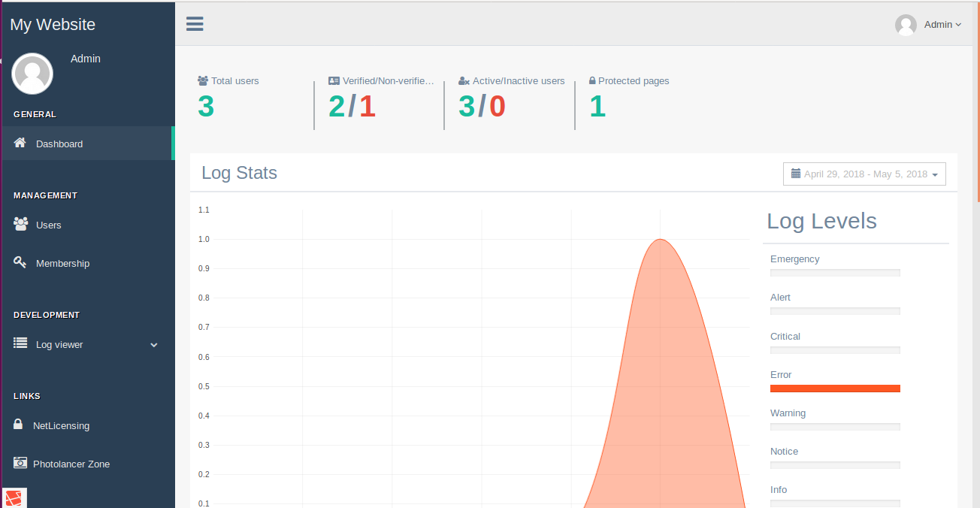Viewport: 980px width, 508px height.
Task: Click the red inactive users count 0
Action: [x=498, y=107]
